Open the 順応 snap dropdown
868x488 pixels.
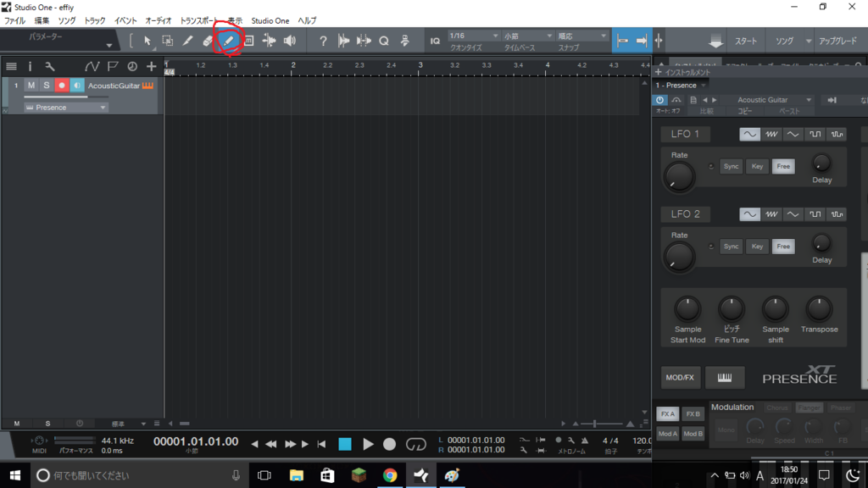[x=581, y=36]
